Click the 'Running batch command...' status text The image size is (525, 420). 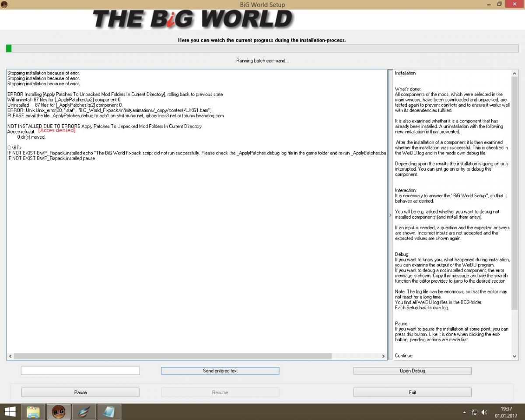point(262,61)
